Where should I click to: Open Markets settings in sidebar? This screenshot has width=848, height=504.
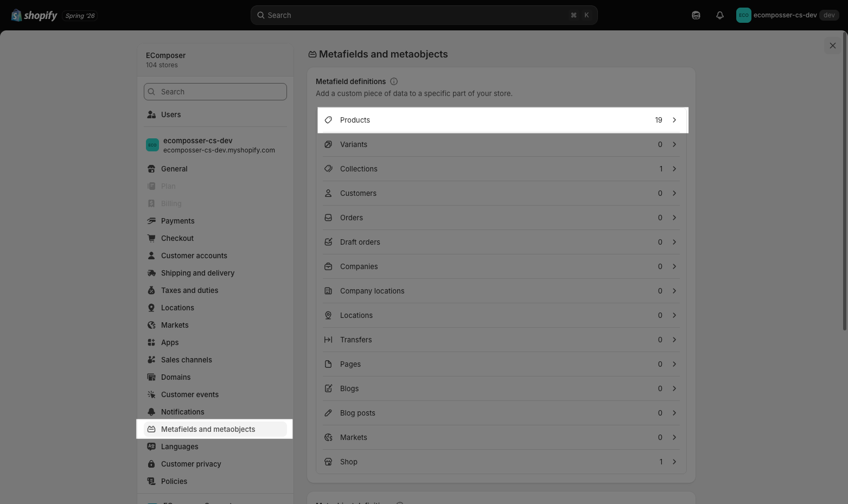click(x=215, y=325)
